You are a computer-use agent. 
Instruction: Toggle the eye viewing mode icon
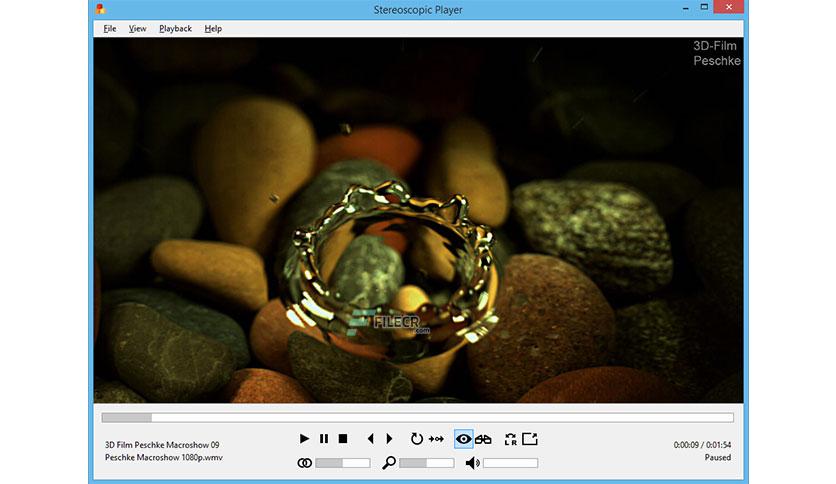pos(463,439)
